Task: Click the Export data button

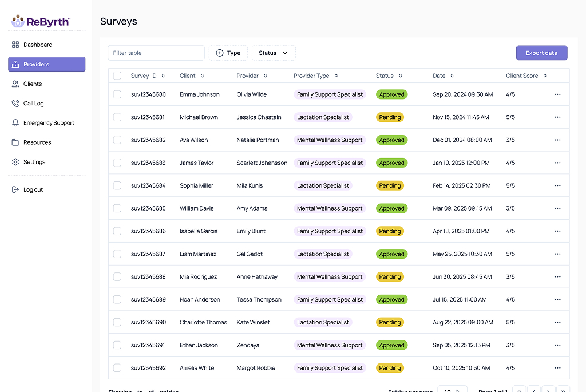Action: [x=541, y=53]
